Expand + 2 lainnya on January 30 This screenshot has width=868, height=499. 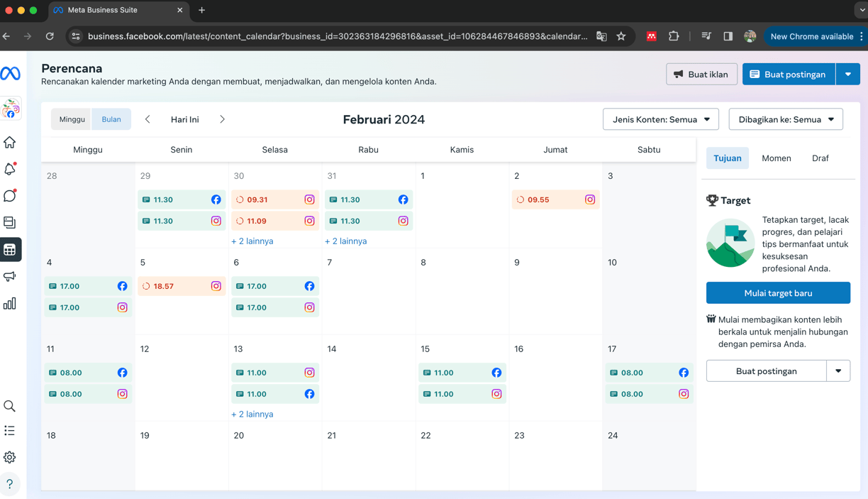[252, 241]
